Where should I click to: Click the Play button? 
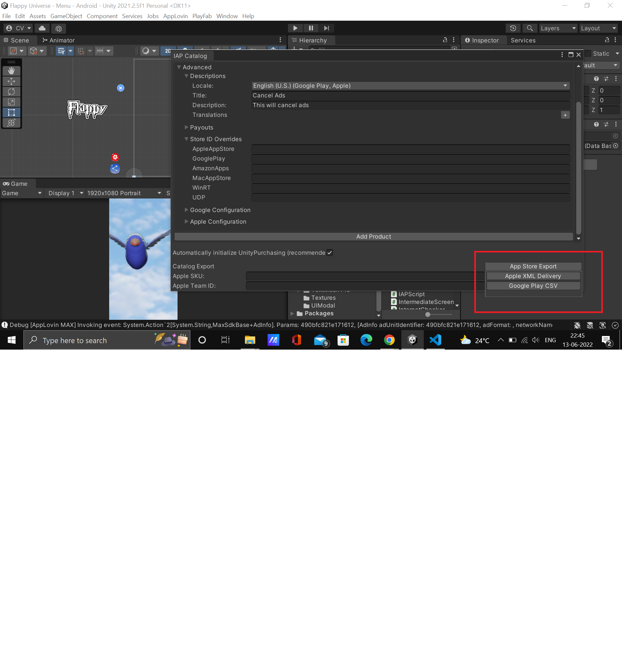click(295, 28)
